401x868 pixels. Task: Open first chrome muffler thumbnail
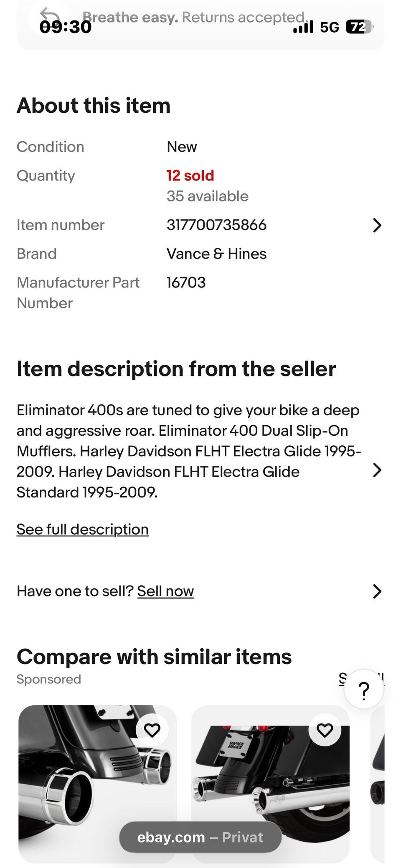pyautogui.click(x=97, y=784)
